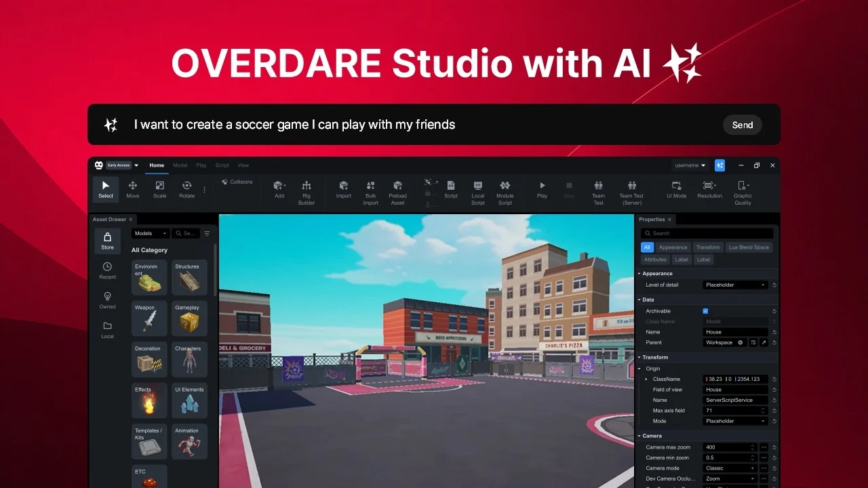
Task: Collapse the Appearance section
Action: click(x=639, y=273)
